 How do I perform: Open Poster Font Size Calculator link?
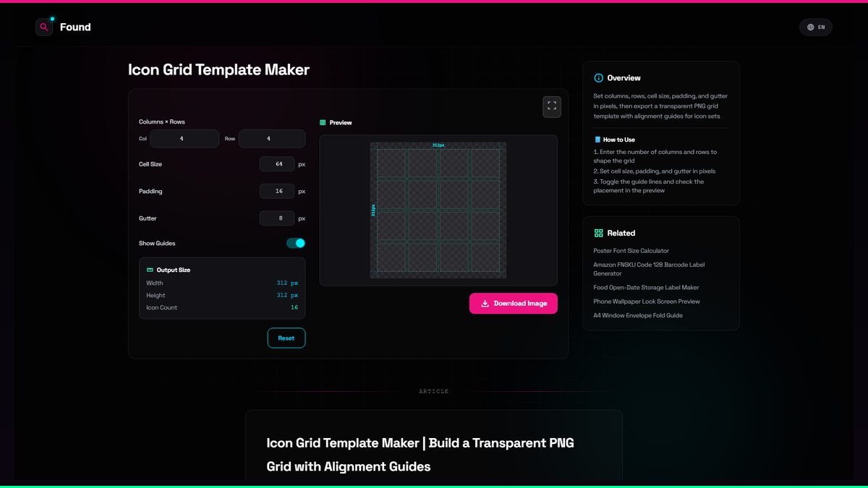pyautogui.click(x=631, y=251)
